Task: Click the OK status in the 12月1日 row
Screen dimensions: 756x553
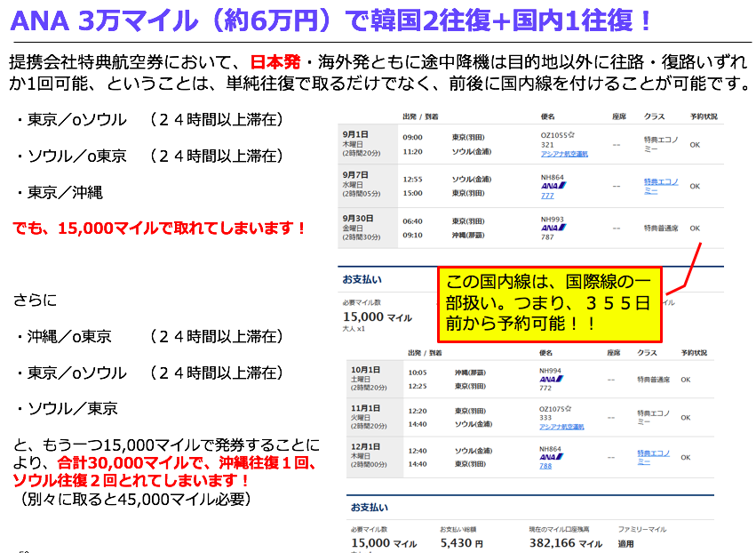Action: coord(686,458)
